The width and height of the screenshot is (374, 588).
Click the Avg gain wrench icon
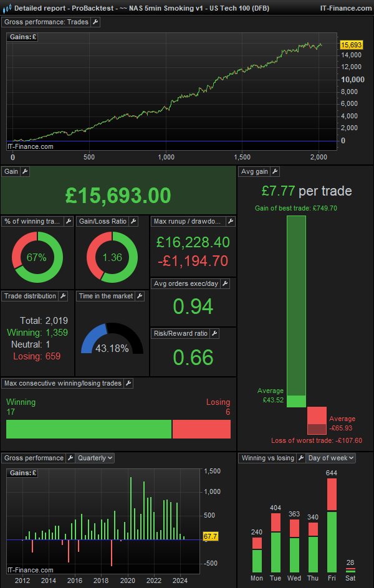pyautogui.click(x=275, y=171)
